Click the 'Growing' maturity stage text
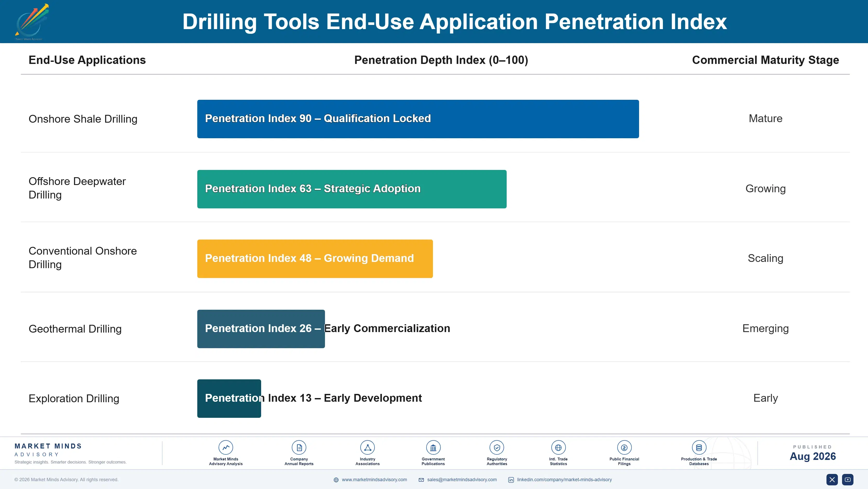868x489 pixels. tap(765, 189)
